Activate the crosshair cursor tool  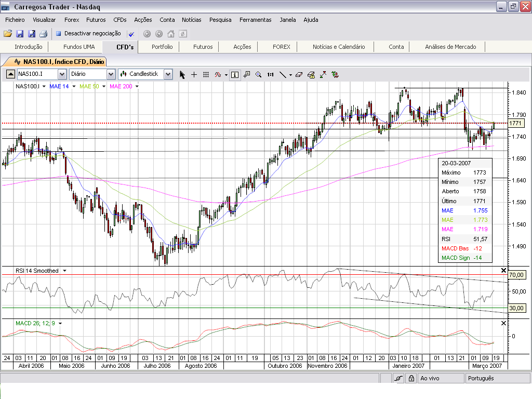click(x=194, y=74)
